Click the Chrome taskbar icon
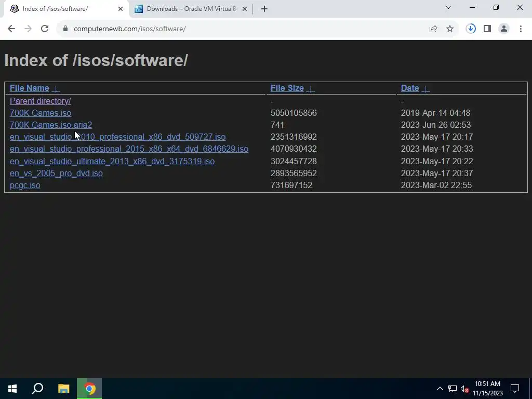 pos(89,389)
